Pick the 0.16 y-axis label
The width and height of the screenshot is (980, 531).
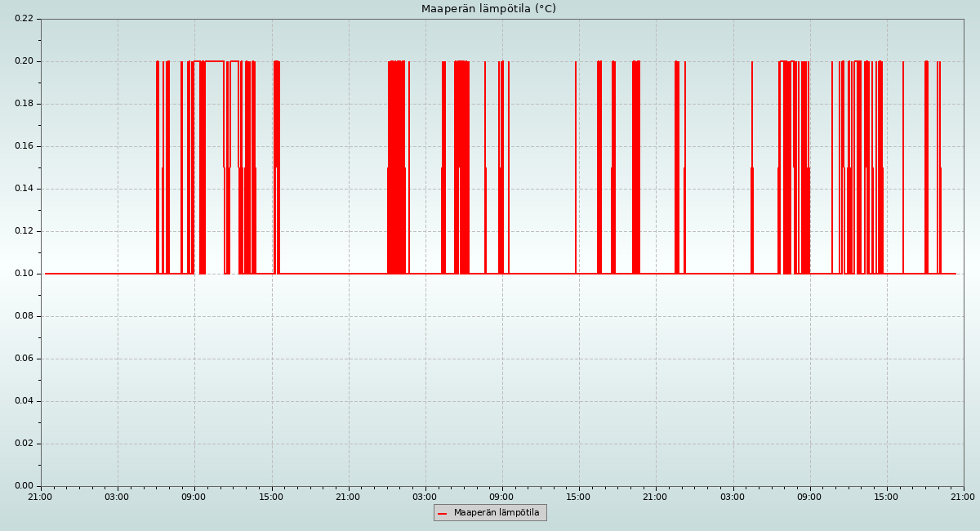(24, 146)
